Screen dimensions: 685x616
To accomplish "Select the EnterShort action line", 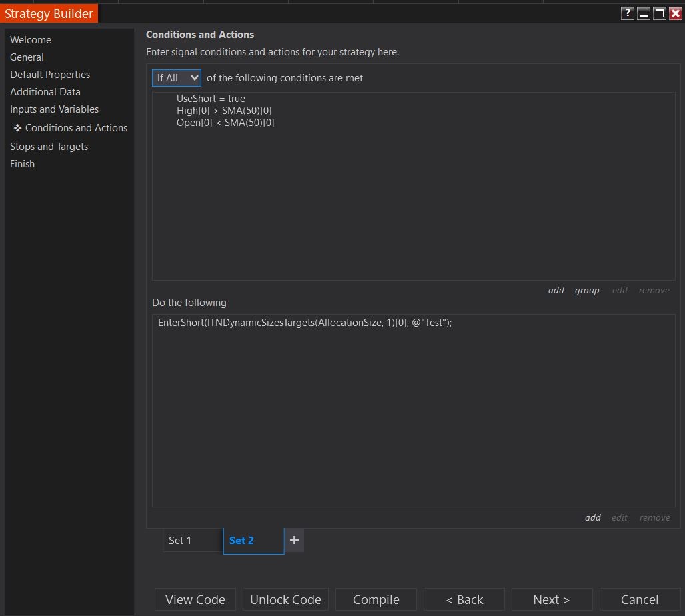I will click(305, 323).
